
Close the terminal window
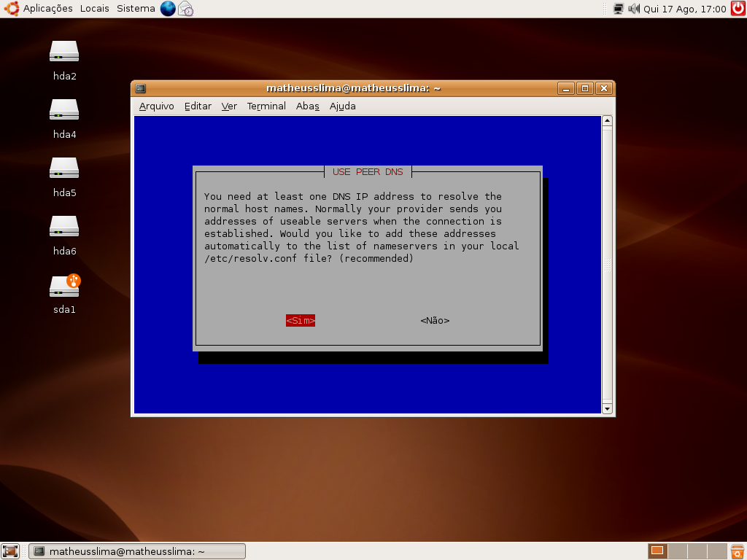click(604, 88)
